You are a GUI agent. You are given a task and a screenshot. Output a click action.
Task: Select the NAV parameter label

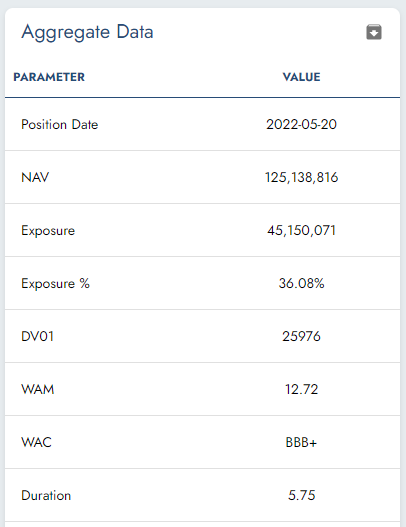coord(35,177)
